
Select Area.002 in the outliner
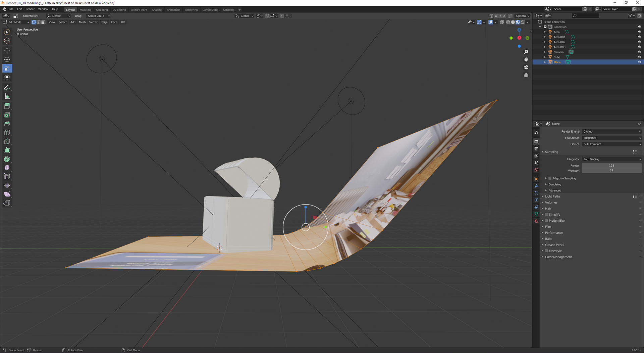[559, 42]
